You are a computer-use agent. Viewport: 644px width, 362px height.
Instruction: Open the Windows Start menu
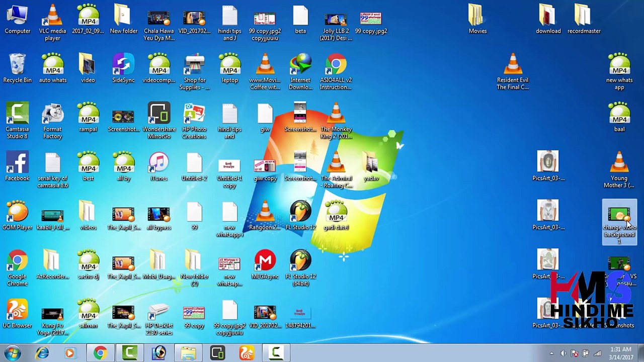click(12, 353)
